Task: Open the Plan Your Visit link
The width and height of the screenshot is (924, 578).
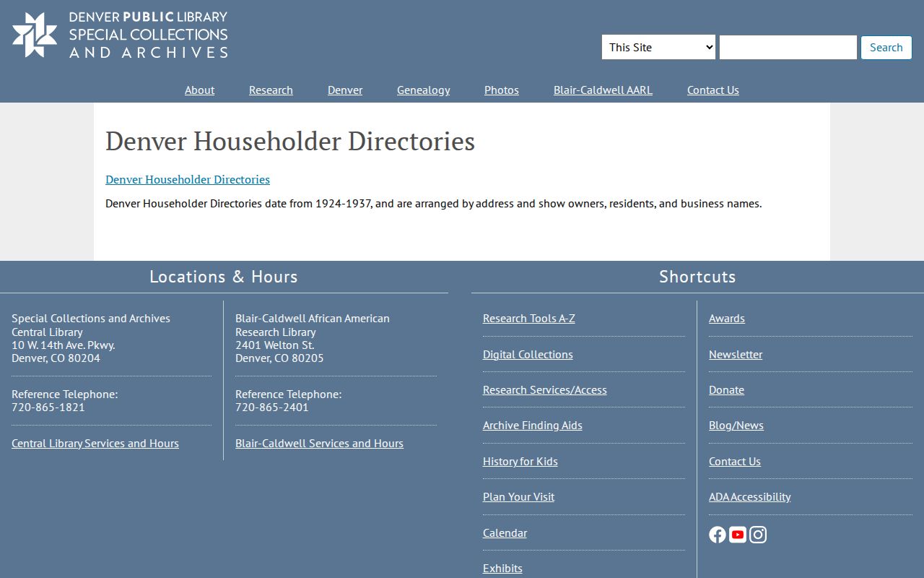Action: click(519, 496)
